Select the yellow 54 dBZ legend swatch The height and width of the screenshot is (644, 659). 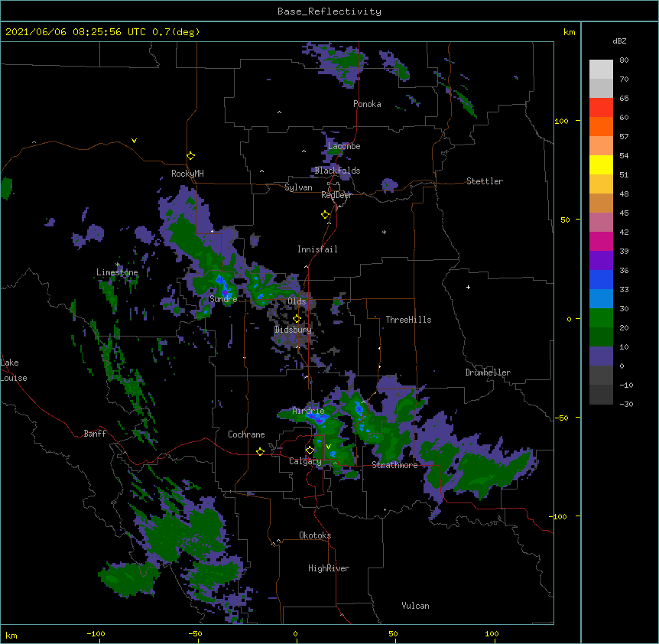tap(601, 164)
